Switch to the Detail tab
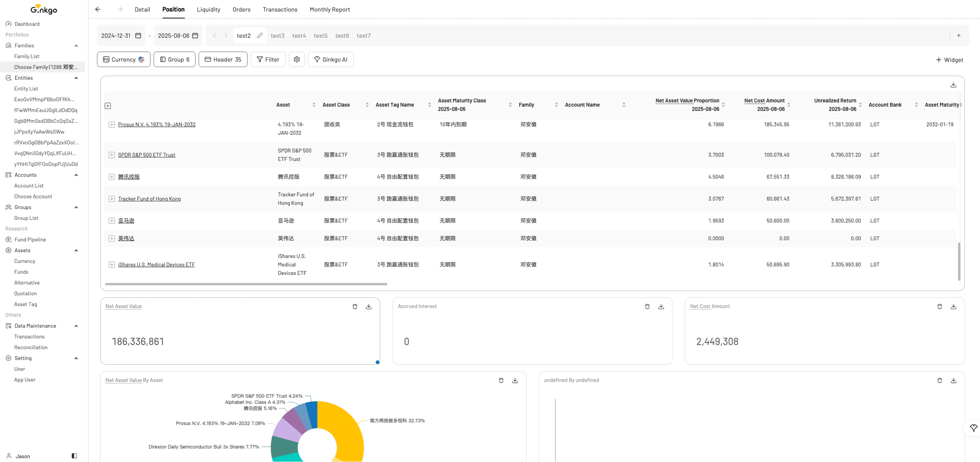 [x=142, y=9]
